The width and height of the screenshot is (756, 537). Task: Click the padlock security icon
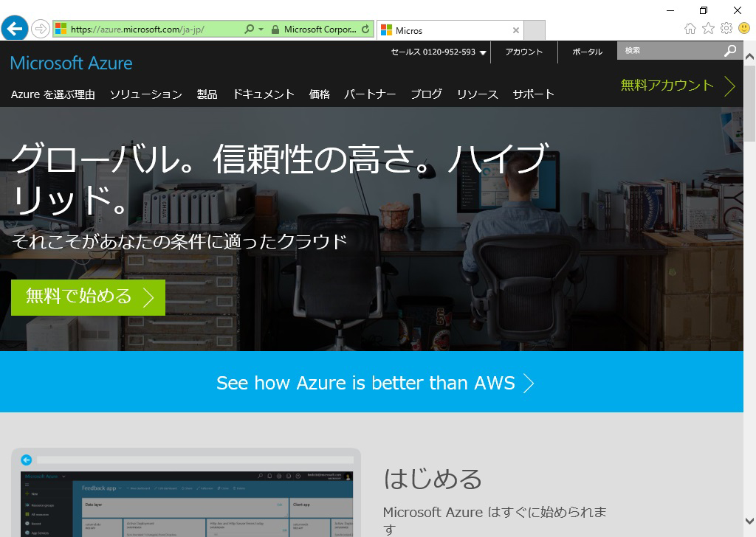pos(275,30)
